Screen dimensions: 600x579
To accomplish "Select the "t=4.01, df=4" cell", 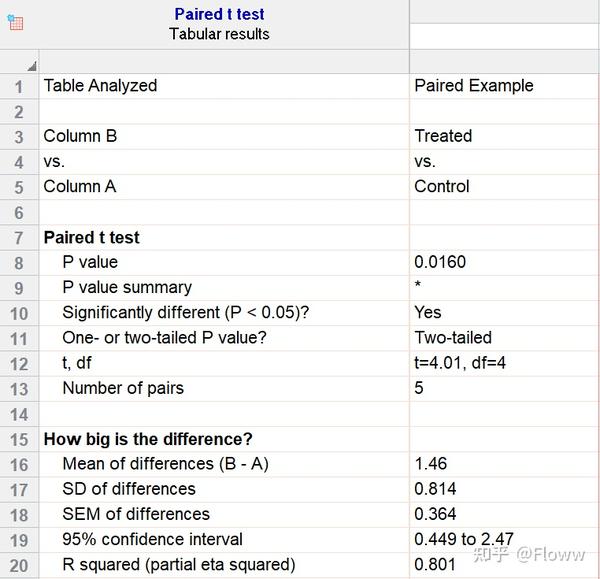I will coord(460,363).
